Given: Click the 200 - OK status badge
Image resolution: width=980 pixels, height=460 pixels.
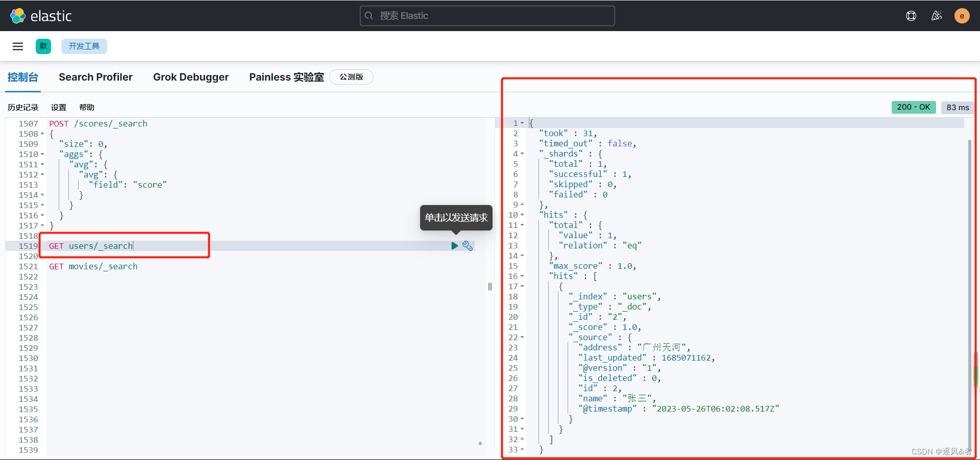Looking at the screenshot, I should (x=913, y=107).
